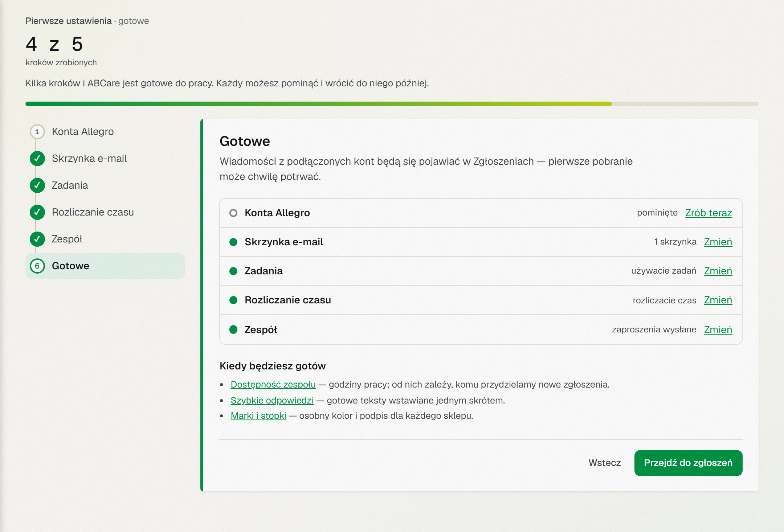The image size is (784, 532).
Task: Click Zmień in the Rozliczanie czasu row
Action: tap(718, 300)
